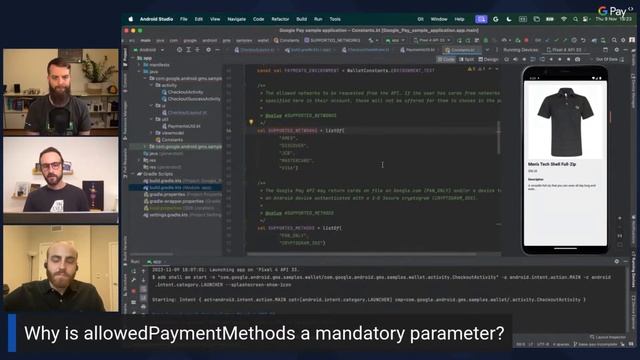Click the expand all icon in Project panel
The width and height of the screenshot is (640, 360).
point(189,50)
